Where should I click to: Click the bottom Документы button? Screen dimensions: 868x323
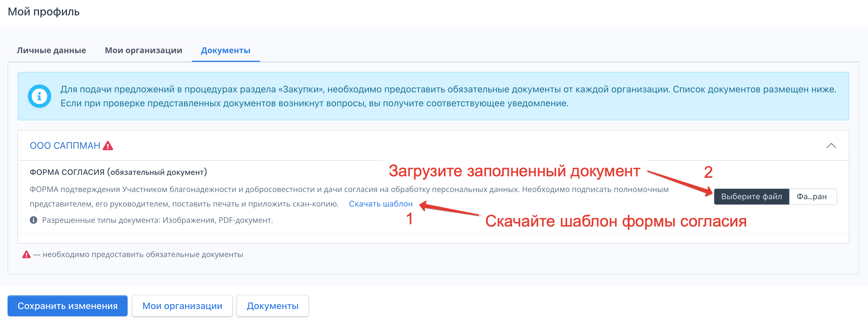click(273, 306)
